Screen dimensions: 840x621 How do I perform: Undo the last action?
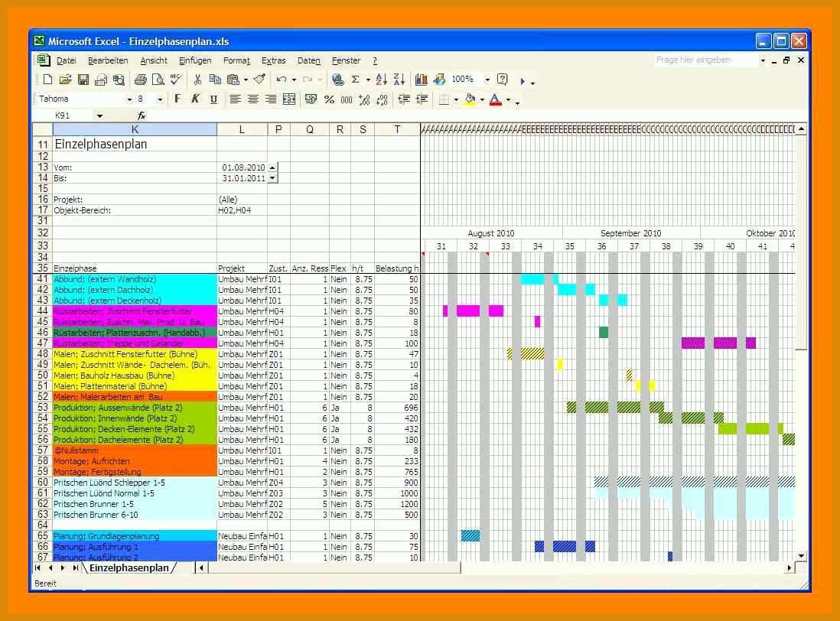(x=282, y=80)
